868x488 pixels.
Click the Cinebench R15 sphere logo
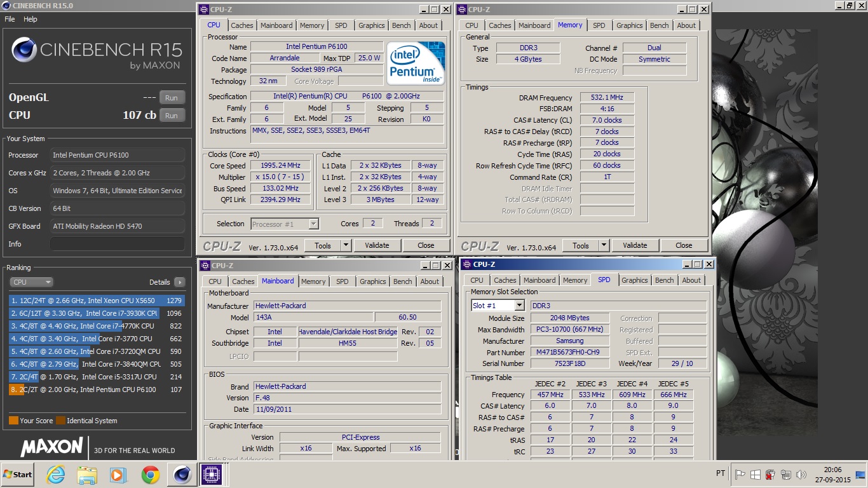pyautogui.click(x=24, y=50)
